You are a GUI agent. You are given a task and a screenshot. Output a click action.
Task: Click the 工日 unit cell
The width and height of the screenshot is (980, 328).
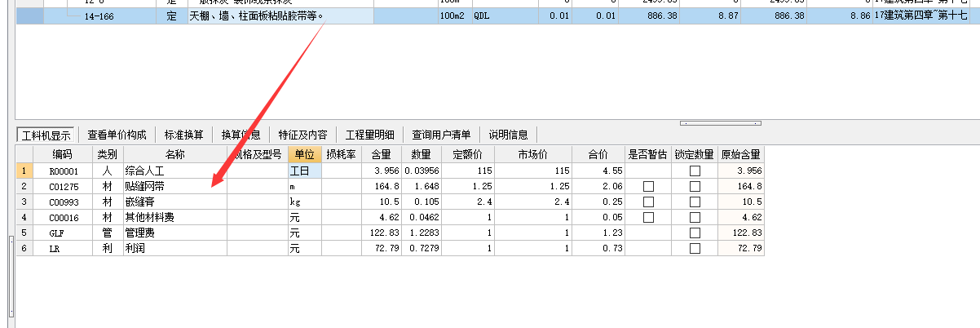point(305,171)
